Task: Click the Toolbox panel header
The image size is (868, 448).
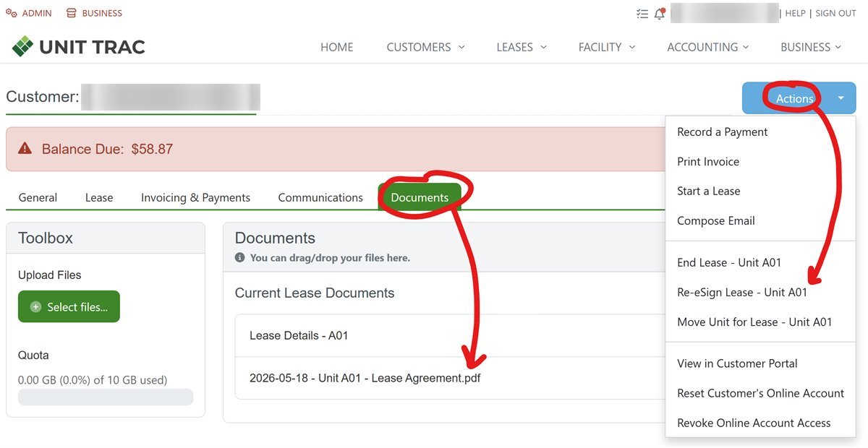Action: coord(106,238)
